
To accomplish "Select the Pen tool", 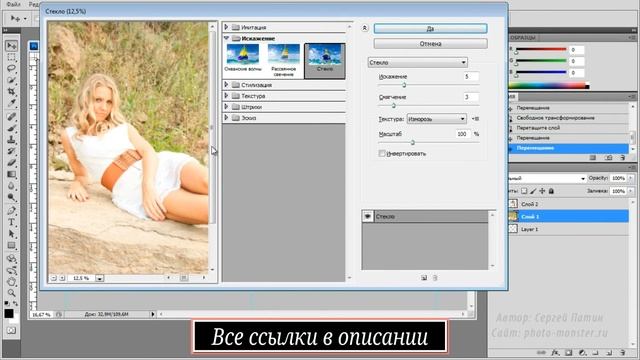I will (11, 211).
